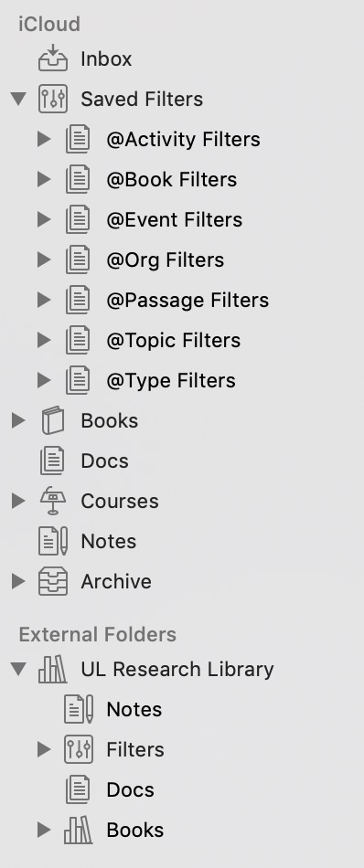Open the iCloud Docs group
This screenshot has height=868, width=364.
[104, 461]
